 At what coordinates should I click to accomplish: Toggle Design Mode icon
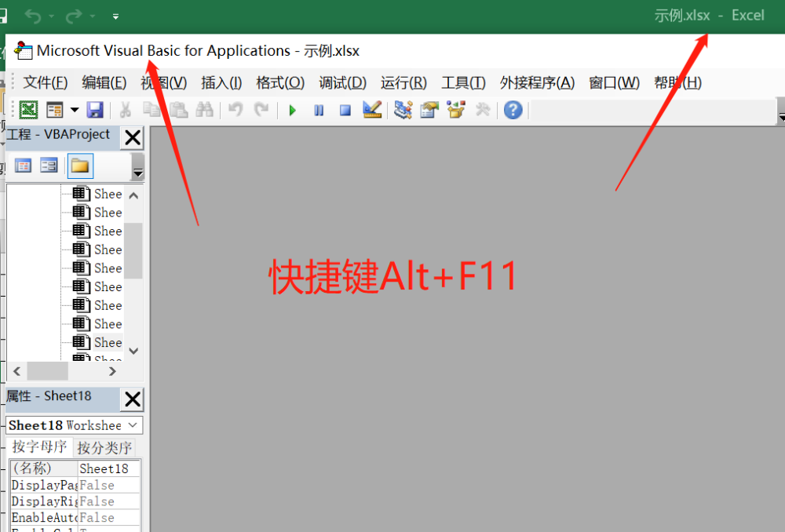(372, 110)
